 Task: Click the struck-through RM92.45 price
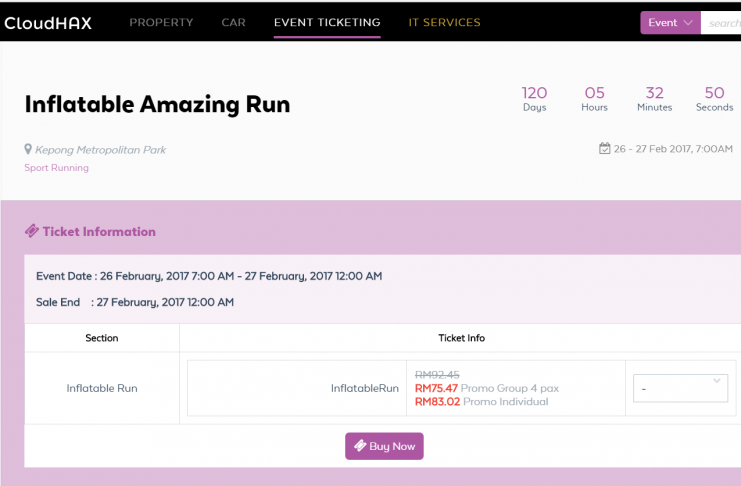(x=437, y=375)
